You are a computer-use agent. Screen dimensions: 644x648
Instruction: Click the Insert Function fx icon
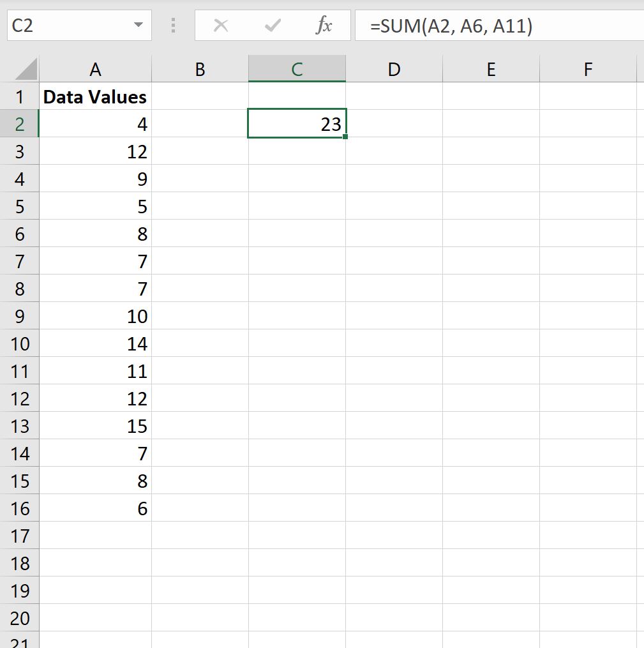(324, 26)
